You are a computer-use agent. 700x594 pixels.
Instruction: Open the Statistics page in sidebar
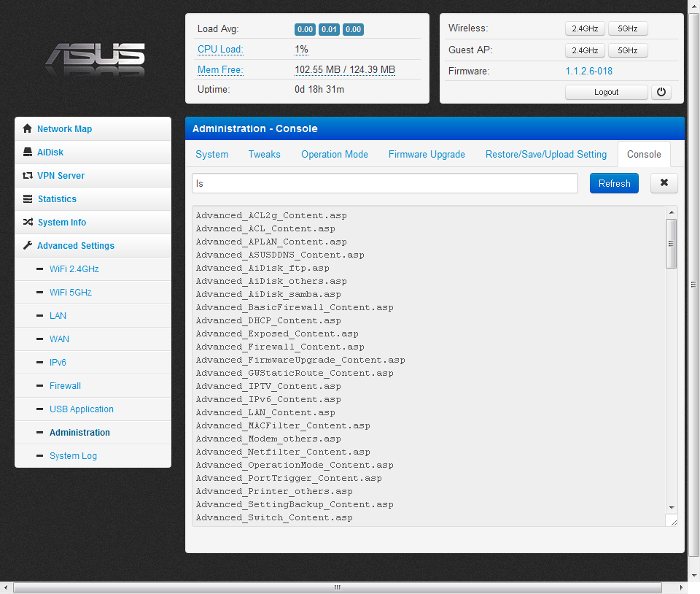[x=57, y=199]
